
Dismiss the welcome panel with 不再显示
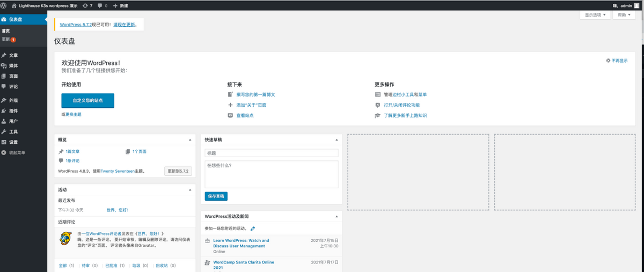click(617, 61)
